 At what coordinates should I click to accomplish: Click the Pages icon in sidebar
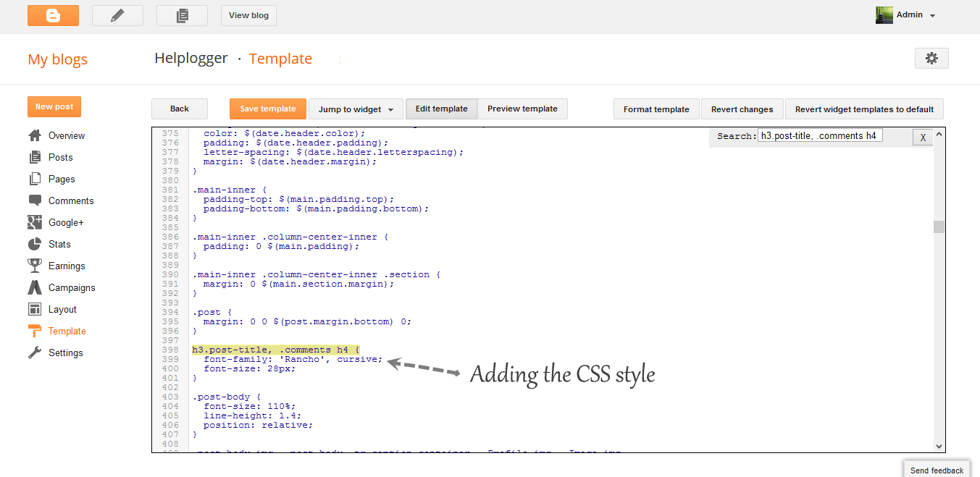pos(35,179)
